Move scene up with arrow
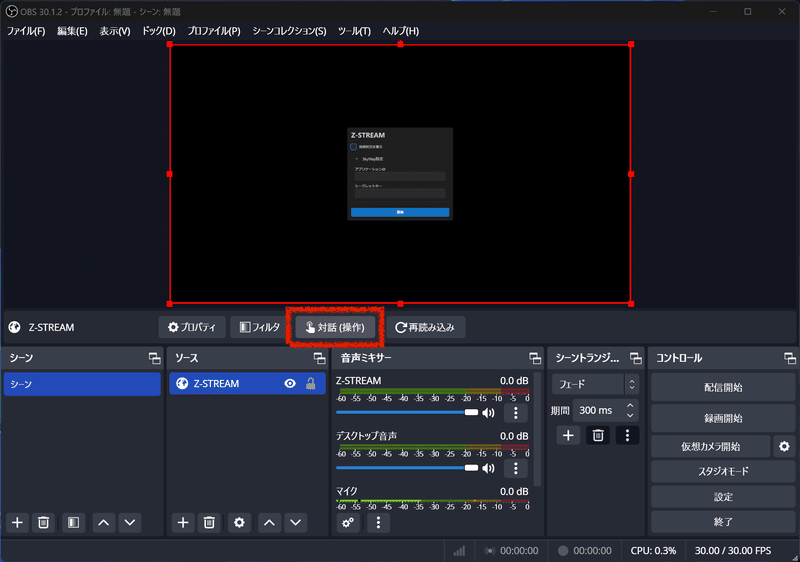This screenshot has width=800, height=562. [104, 523]
